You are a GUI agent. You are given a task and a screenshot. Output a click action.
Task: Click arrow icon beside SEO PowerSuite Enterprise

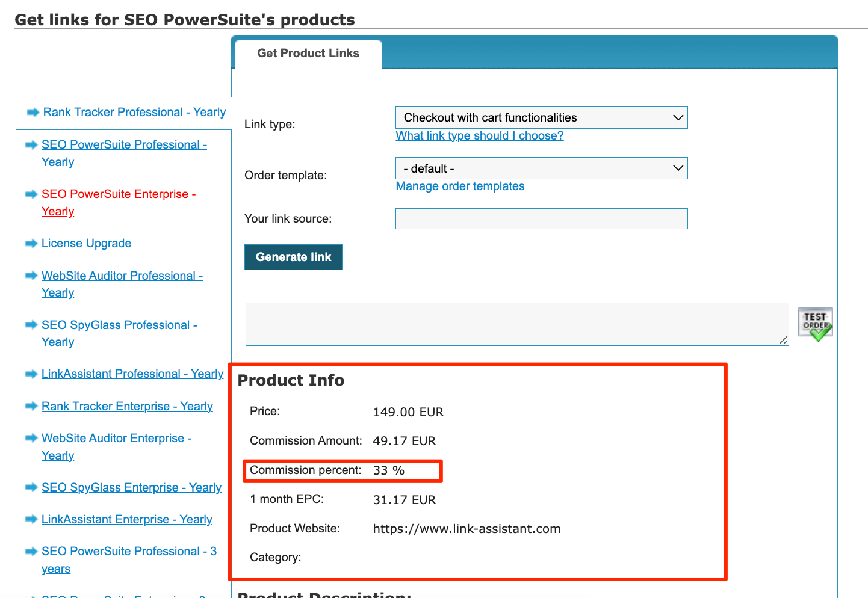[x=31, y=194]
